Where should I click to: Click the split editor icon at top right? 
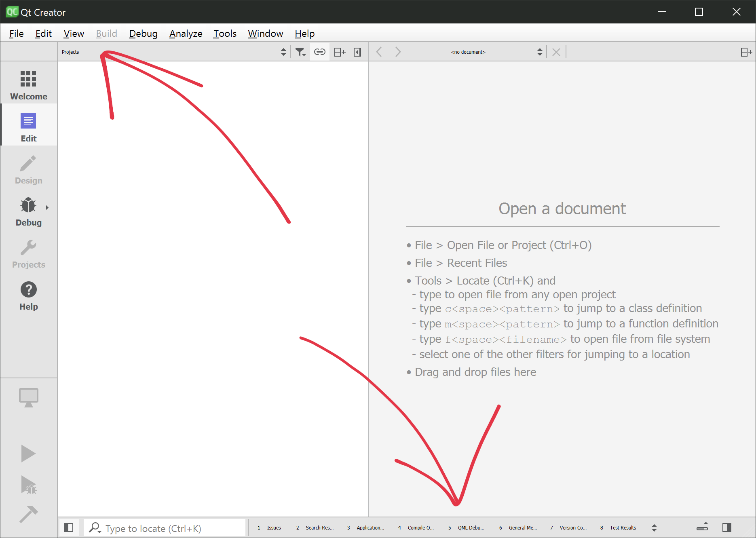[746, 52]
